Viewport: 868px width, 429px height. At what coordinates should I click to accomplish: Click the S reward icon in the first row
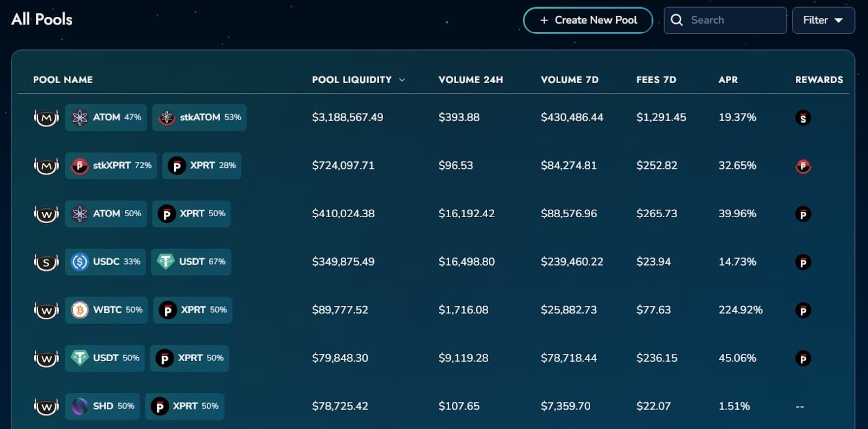click(x=803, y=118)
